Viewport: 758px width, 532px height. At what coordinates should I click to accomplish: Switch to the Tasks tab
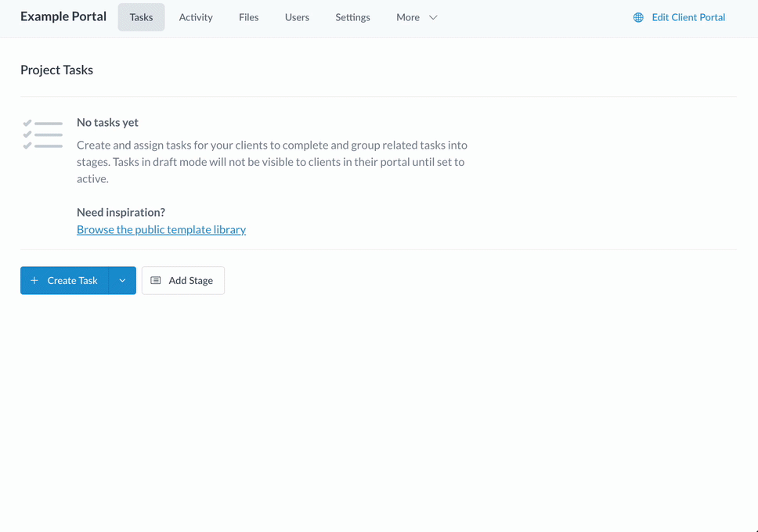tap(141, 17)
